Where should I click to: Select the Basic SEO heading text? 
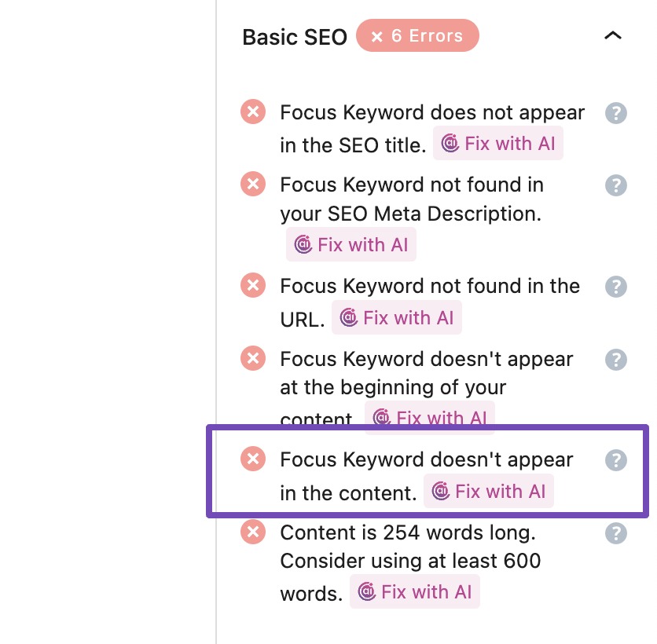click(x=294, y=36)
